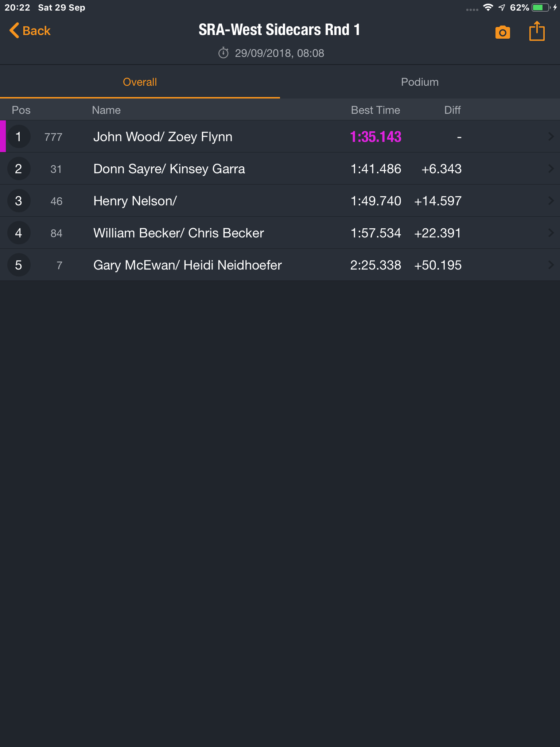Open William Becker/ Chris Becker details chevron
This screenshot has height=747, width=560.
[x=551, y=233]
